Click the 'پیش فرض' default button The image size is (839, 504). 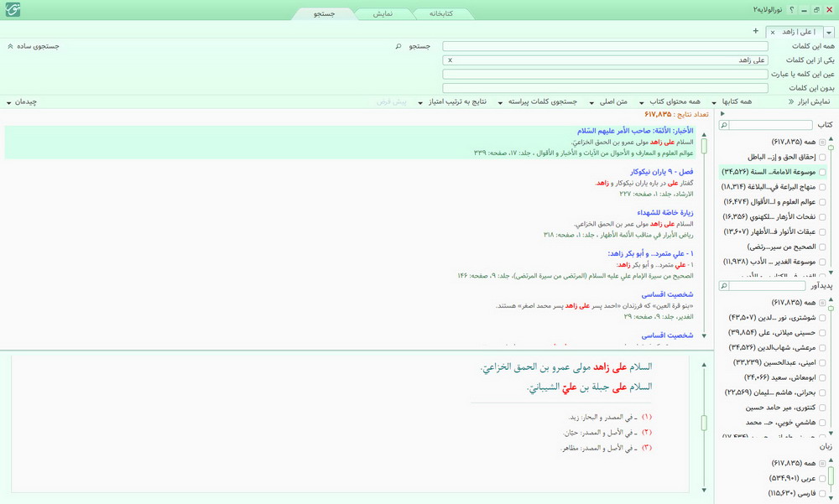[x=391, y=101]
